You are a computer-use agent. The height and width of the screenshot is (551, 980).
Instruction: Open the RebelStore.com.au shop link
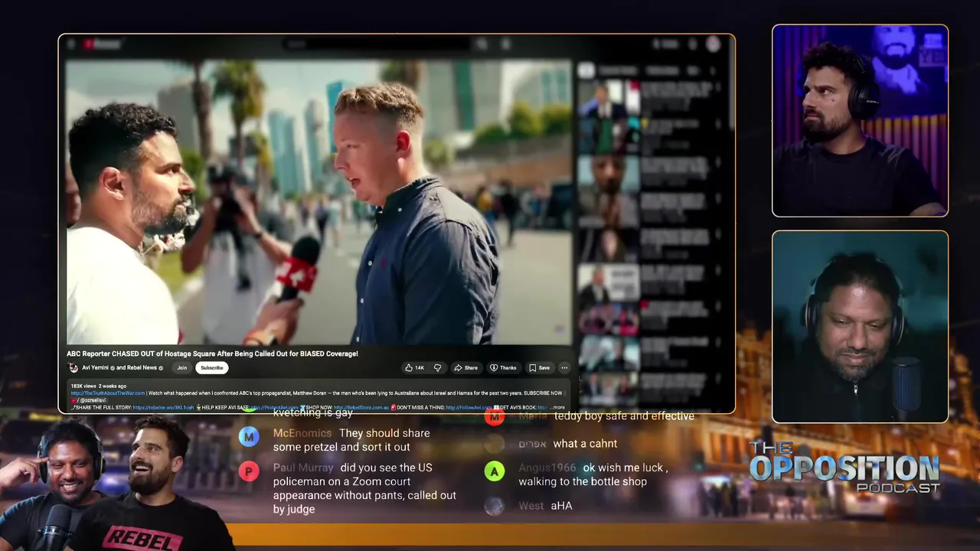point(360,408)
